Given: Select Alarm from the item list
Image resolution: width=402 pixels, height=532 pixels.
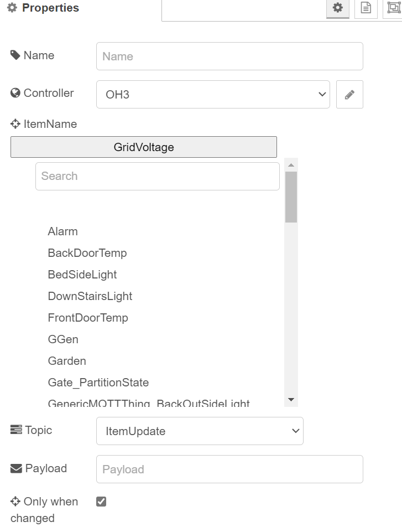Looking at the screenshot, I should pos(63,231).
